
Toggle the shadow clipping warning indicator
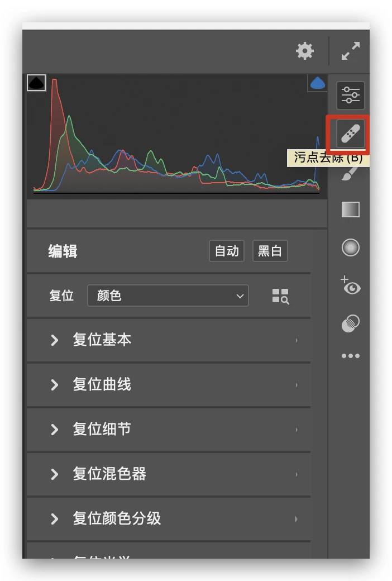click(36, 83)
